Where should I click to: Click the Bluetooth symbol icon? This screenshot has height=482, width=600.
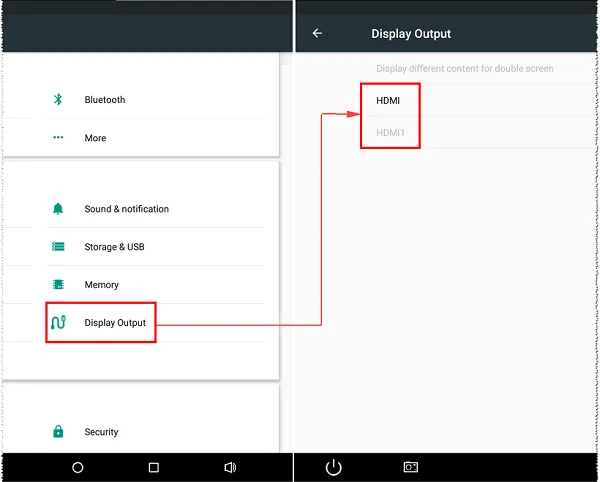(58, 100)
